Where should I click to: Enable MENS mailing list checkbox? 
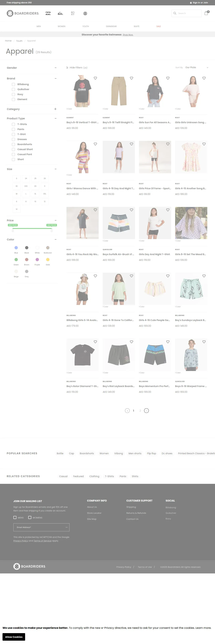click(x=15, y=517)
